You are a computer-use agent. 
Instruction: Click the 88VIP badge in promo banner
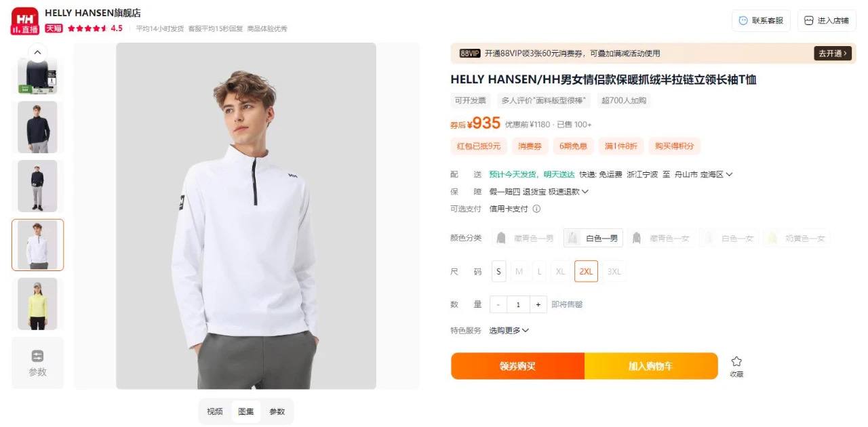point(470,54)
